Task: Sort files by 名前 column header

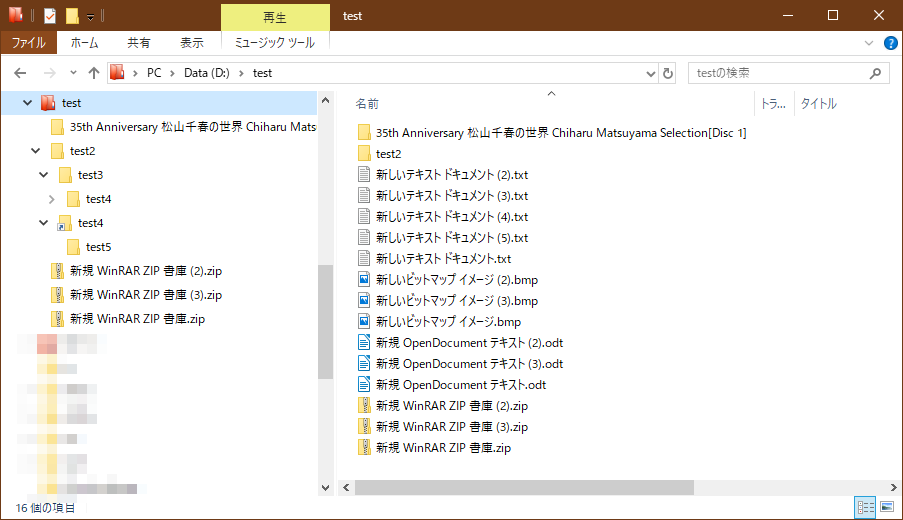Action: click(x=368, y=104)
